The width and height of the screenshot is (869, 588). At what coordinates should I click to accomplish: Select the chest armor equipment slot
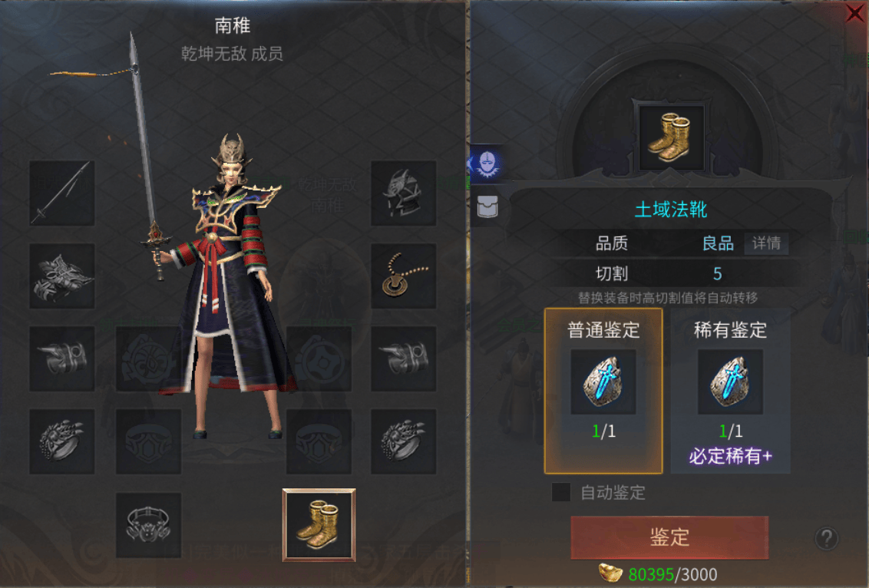coord(62,276)
